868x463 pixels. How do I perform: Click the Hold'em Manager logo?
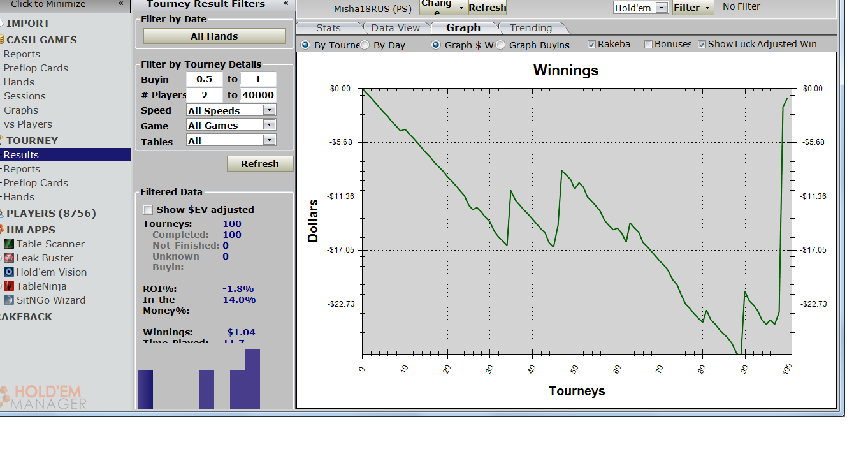pyautogui.click(x=43, y=397)
